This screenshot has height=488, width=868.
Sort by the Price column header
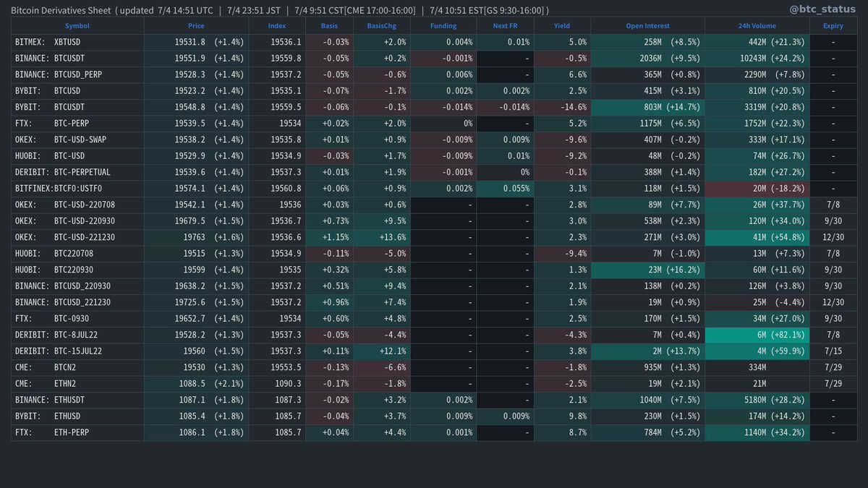(x=196, y=26)
